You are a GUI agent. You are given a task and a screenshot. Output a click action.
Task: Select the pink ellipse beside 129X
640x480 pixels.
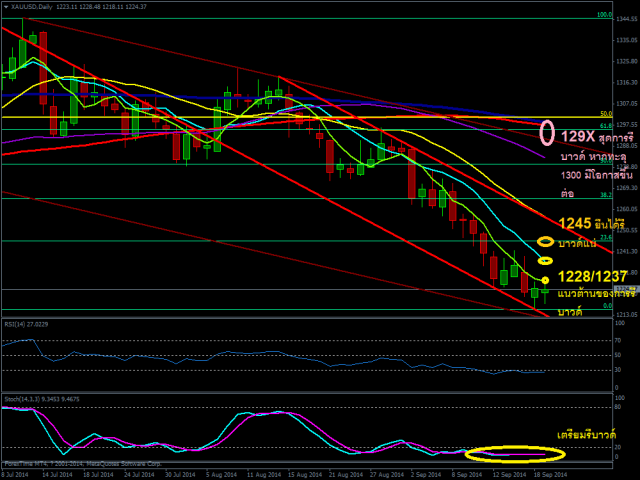[x=547, y=132]
